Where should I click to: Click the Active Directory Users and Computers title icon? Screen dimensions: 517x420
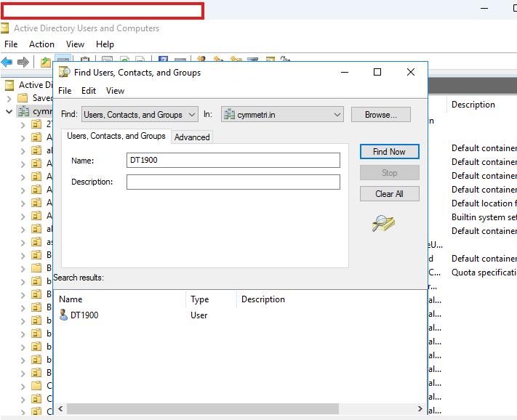[x=4, y=28]
